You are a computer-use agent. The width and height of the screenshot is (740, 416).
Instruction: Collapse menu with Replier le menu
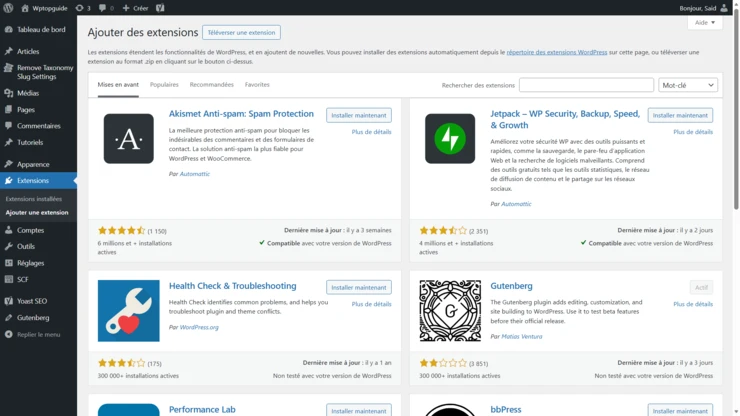click(38, 334)
